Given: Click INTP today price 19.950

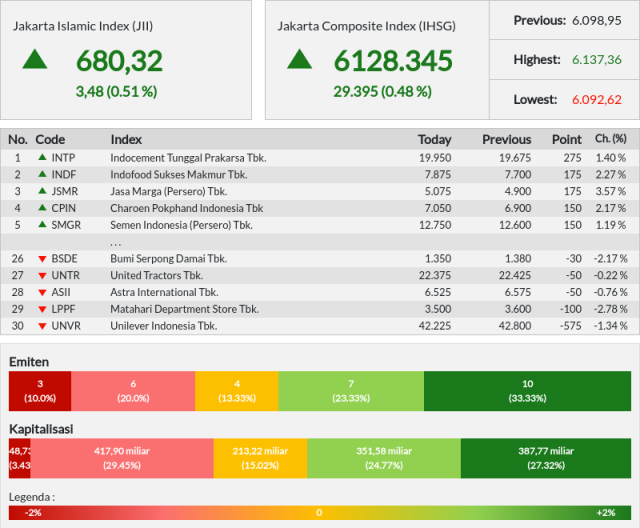Looking at the screenshot, I should point(435,158).
